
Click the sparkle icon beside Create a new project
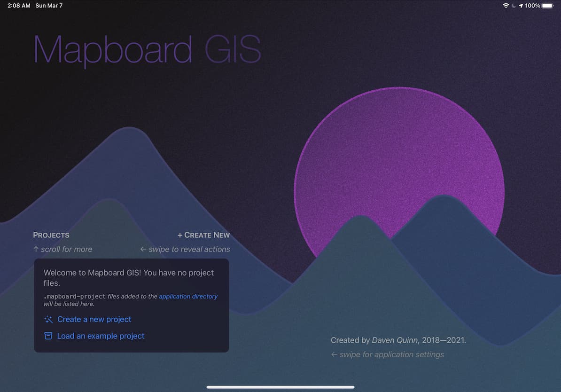48,320
